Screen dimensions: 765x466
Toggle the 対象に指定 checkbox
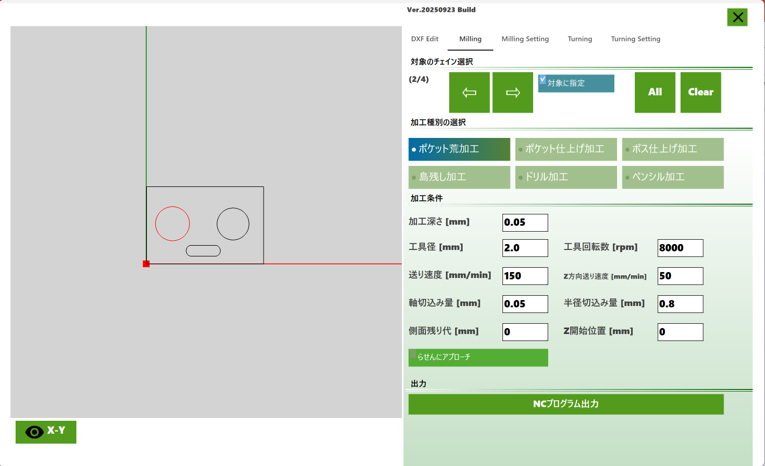click(x=544, y=81)
